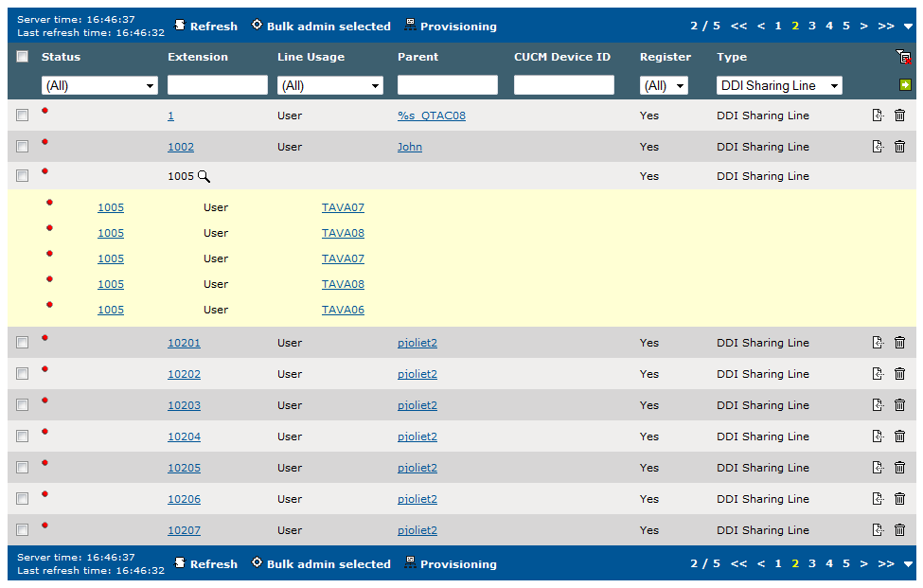Jump to first page with top << control

738,26
